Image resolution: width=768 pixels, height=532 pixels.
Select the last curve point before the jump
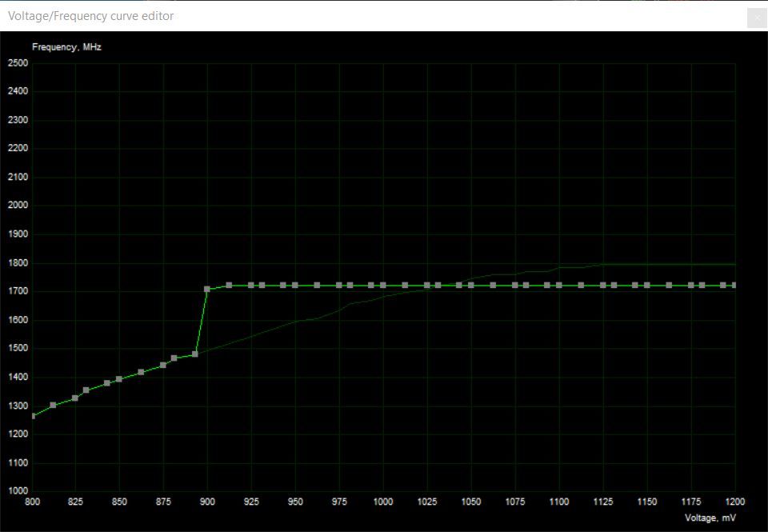coord(195,354)
